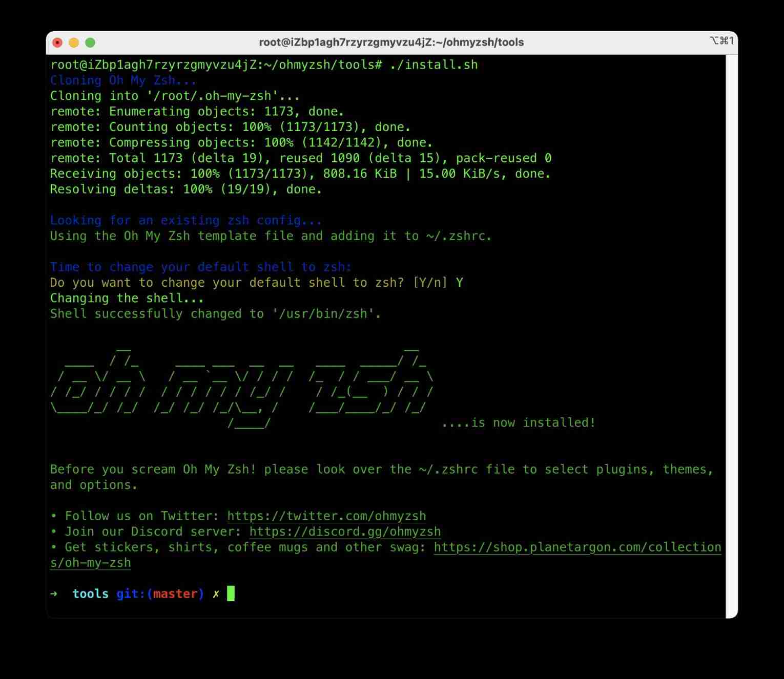Click the yellow dirty-state ✗ marker
Viewport: 784px width, 679px height.
216,593
